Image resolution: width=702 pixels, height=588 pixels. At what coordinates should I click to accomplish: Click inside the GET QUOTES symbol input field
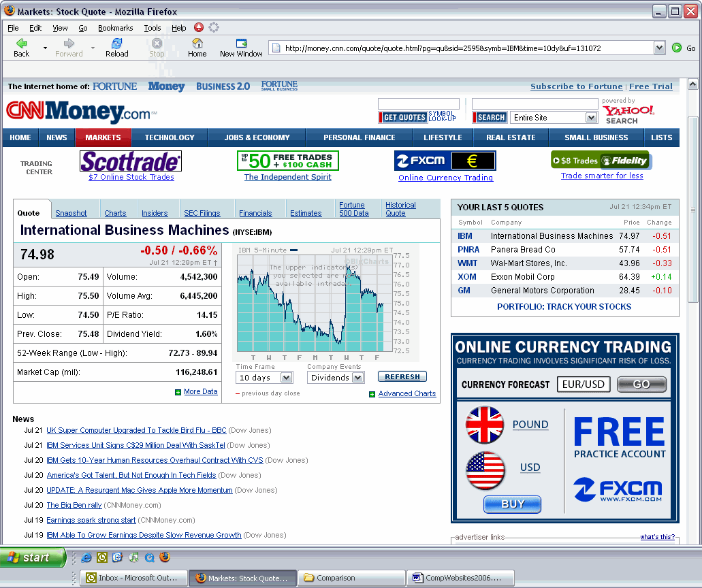[419, 104]
